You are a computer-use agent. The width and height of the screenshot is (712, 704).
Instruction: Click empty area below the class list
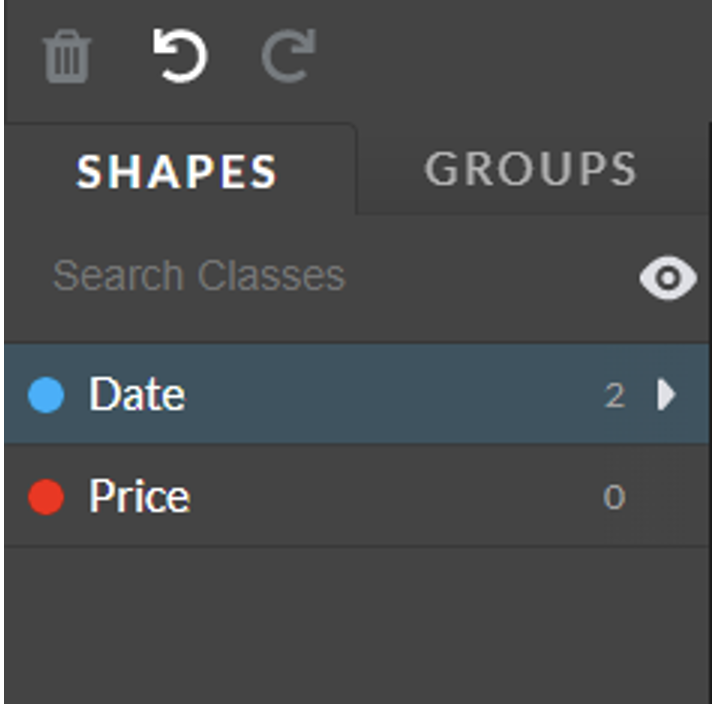click(x=356, y=625)
